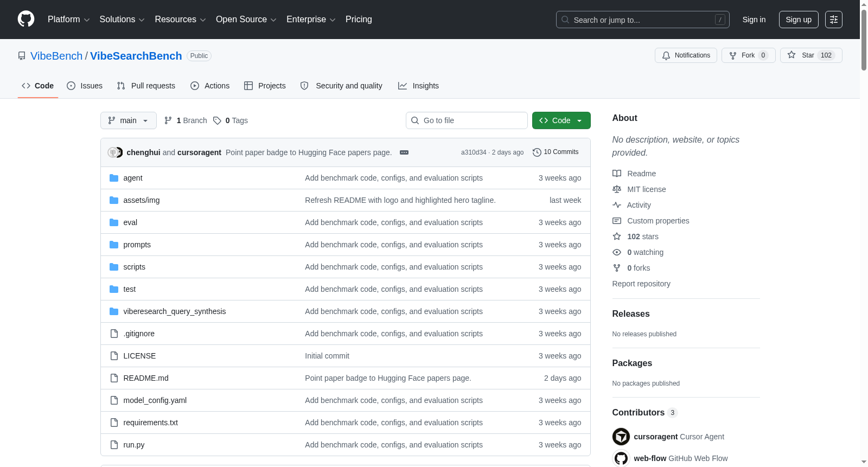Switch to the Pull requests tab

[x=146, y=86]
